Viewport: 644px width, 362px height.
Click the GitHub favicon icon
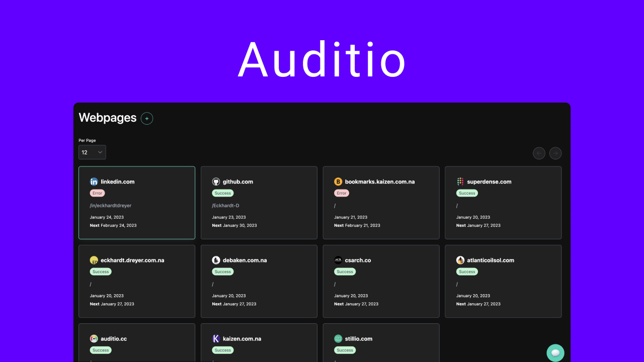(x=216, y=182)
